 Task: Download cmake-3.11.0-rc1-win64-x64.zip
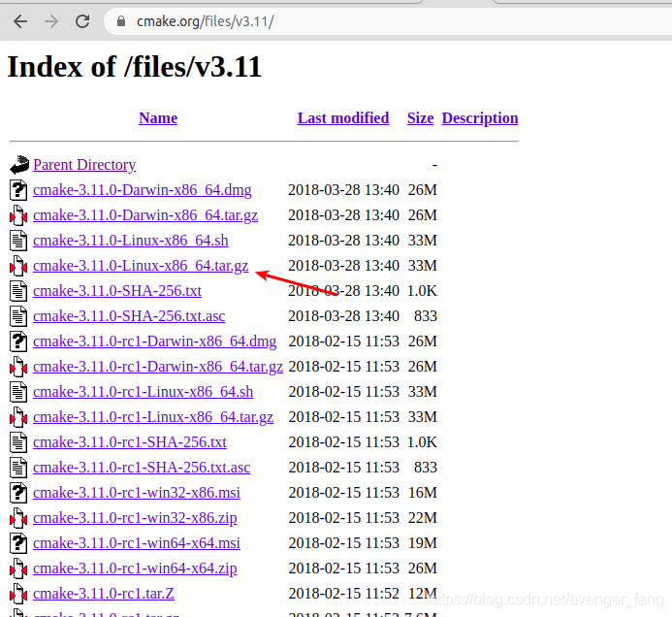point(135,568)
